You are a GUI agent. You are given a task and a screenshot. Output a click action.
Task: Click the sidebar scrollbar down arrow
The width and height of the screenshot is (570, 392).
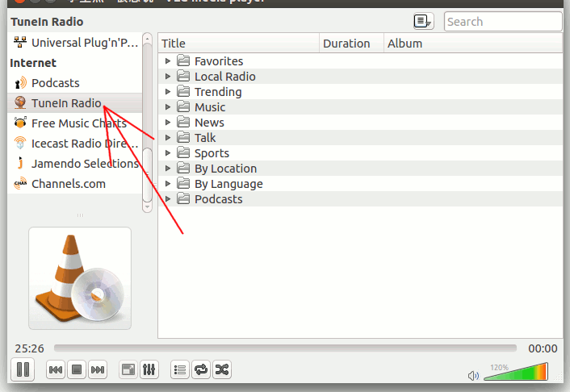[x=147, y=207]
